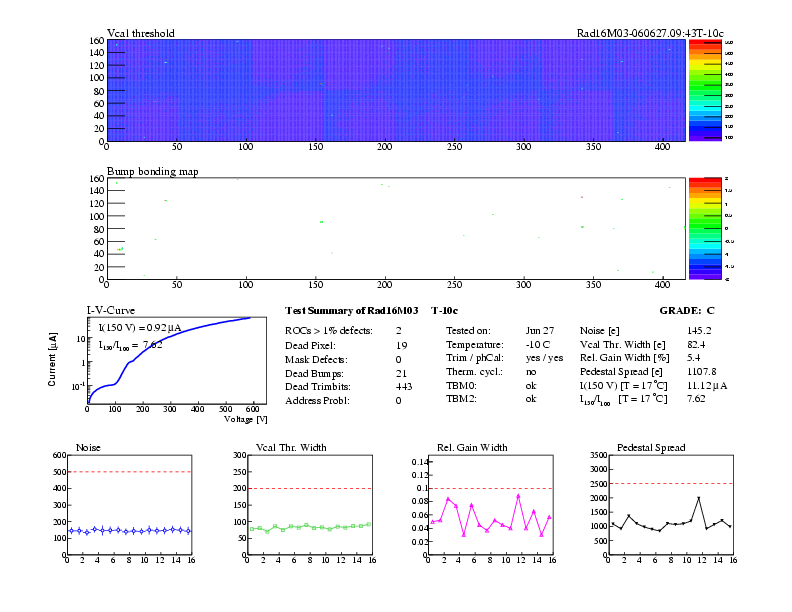This screenshot has height=612, width=792.
Task: Click the "Pedestal Spread" chart title
Action: 651,447
